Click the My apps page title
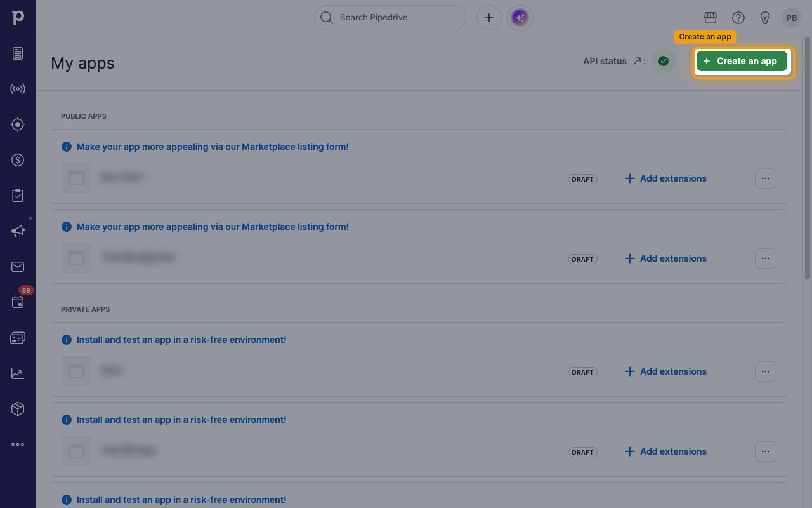The image size is (812, 508). pyautogui.click(x=82, y=63)
